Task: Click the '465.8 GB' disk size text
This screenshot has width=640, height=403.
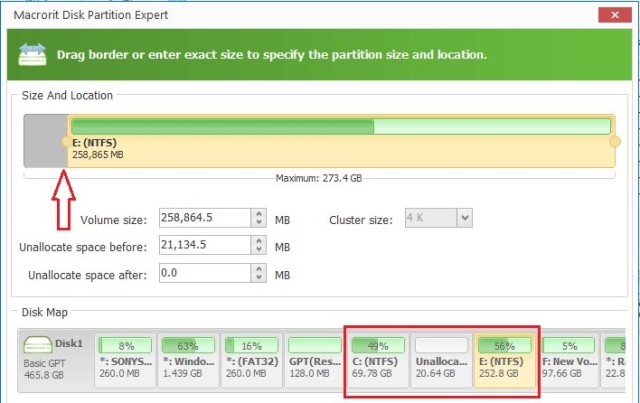Action: [44, 375]
